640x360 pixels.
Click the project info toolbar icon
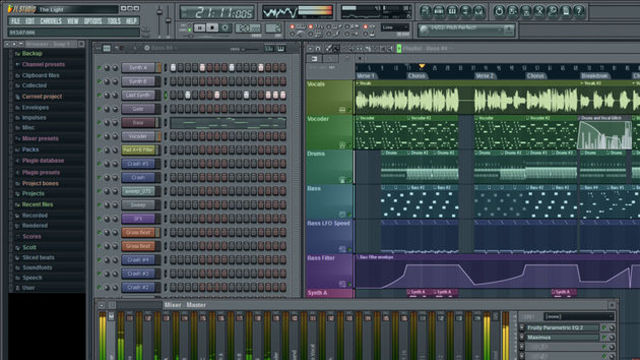(566, 11)
